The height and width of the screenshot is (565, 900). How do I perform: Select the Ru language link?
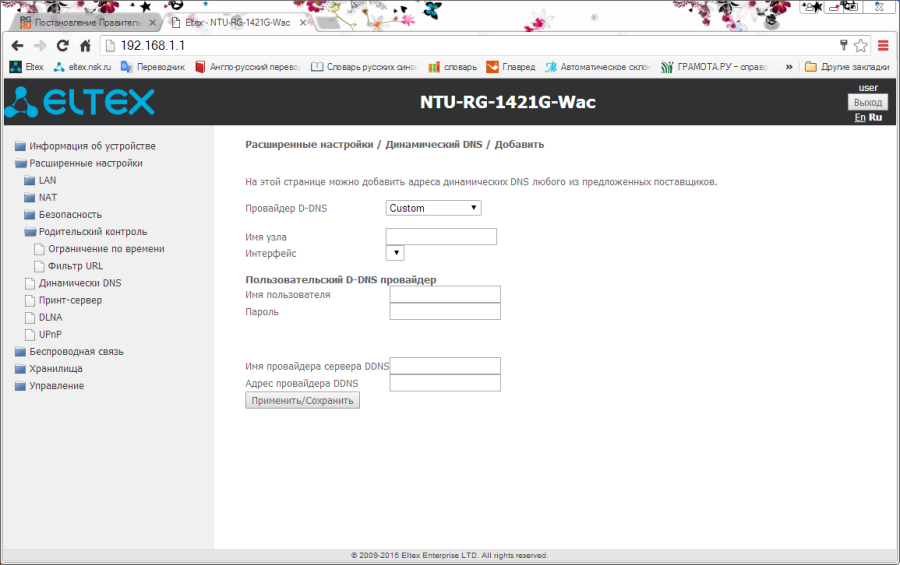(x=875, y=117)
